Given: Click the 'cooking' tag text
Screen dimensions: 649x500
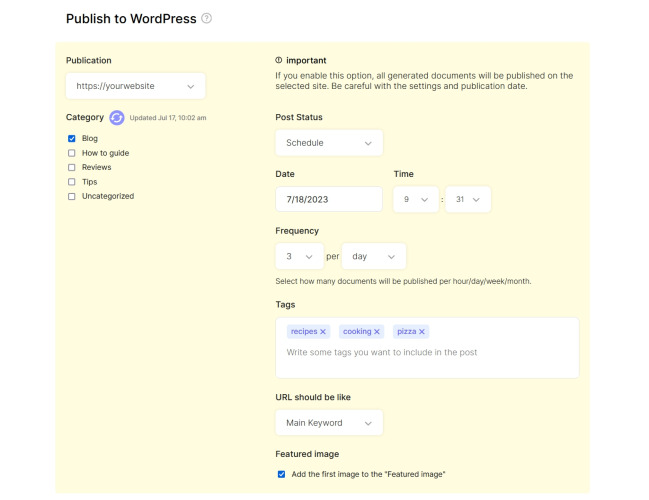Looking at the screenshot, I should click(357, 332).
